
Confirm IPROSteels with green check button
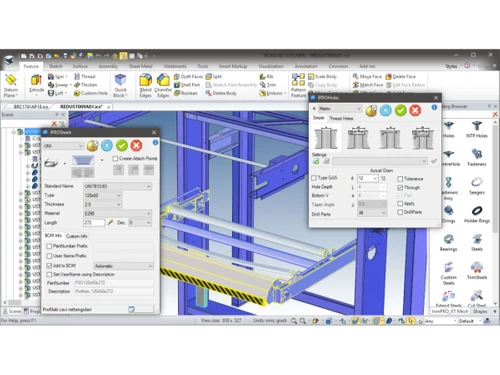(122, 145)
